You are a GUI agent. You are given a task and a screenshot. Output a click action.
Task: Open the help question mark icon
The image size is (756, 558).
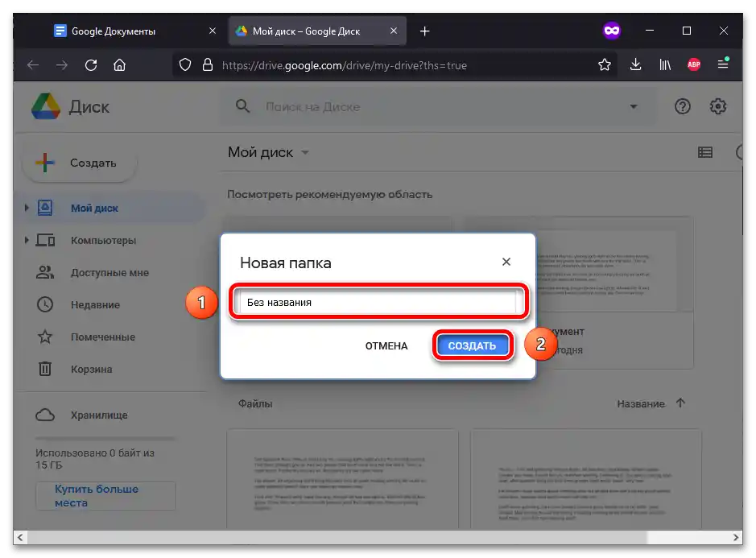coord(682,106)
